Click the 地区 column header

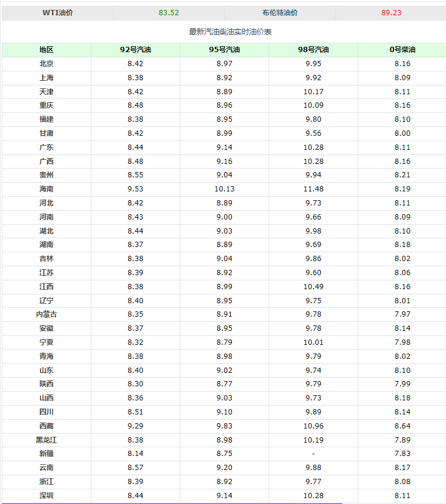coord(46,50)
